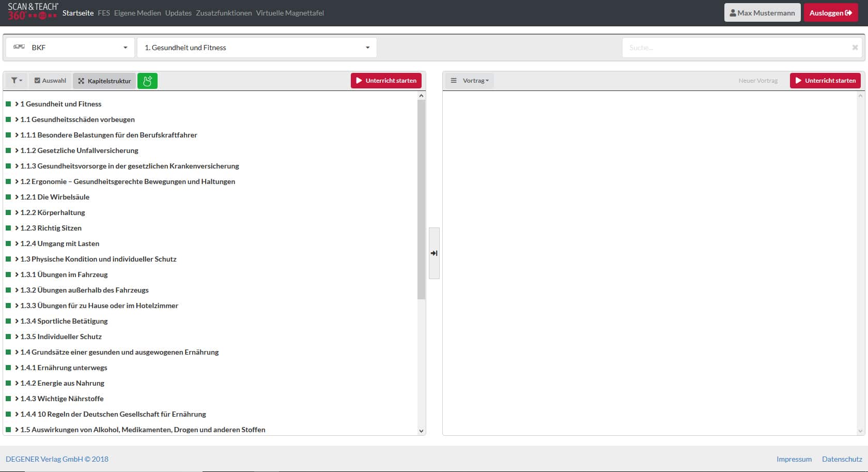Click Ausloggen to log out
Screen dimensions: 868x472
pos(830,13)
